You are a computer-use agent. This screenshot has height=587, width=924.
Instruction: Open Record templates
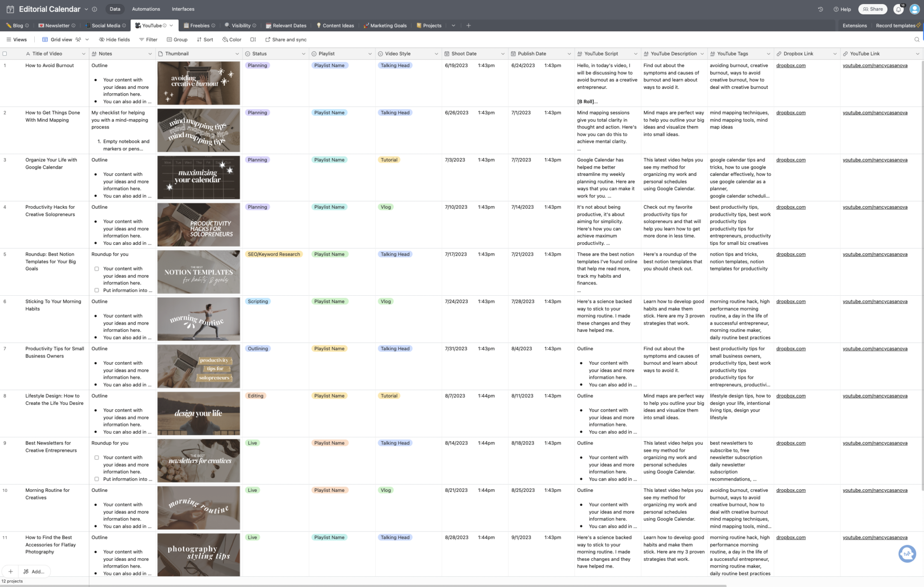click(898, 26)
